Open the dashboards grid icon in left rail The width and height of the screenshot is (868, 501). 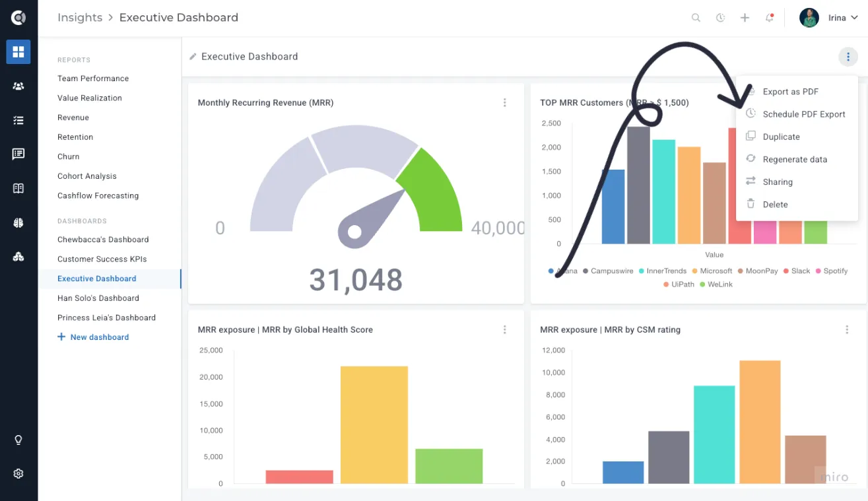point(18,51)
